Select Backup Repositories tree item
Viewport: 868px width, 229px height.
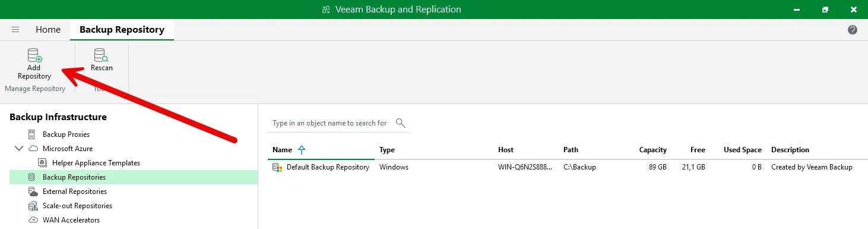74,177
